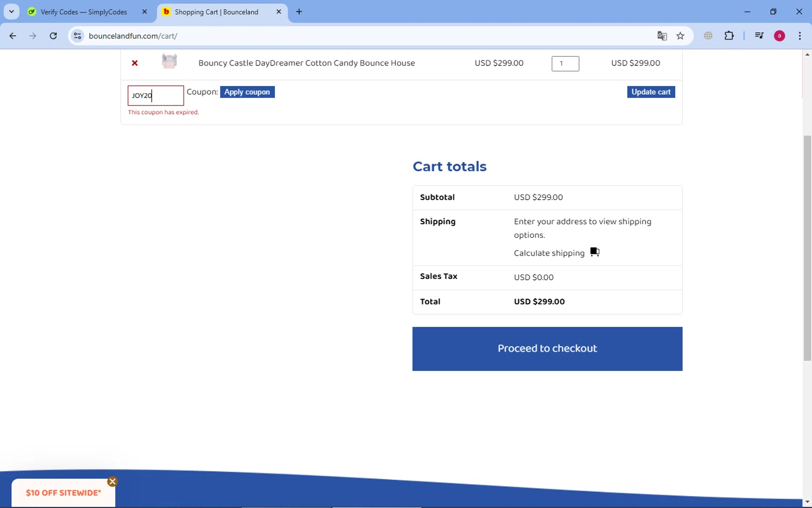812x508 pixels.
Task: Open the Chrome profile avatar
Action: pos(780,36)
